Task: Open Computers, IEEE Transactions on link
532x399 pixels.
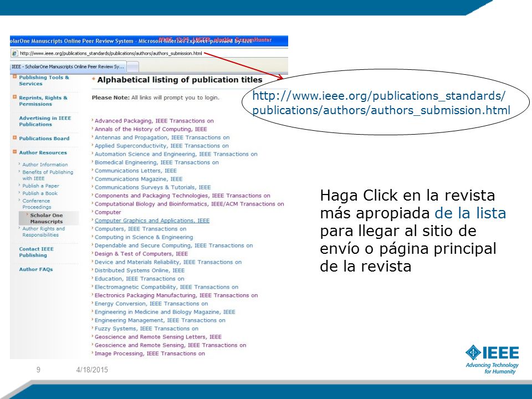Action: click(x=140, y=229)
